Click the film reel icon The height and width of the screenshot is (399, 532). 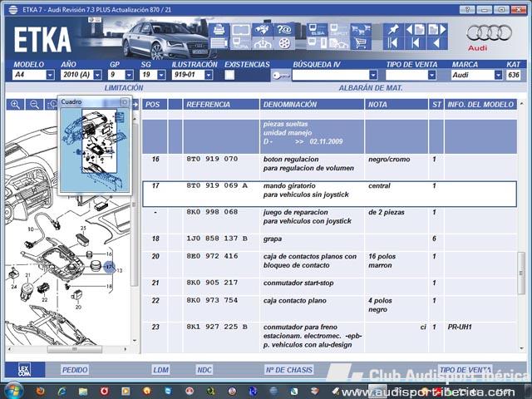coord(284,43)
